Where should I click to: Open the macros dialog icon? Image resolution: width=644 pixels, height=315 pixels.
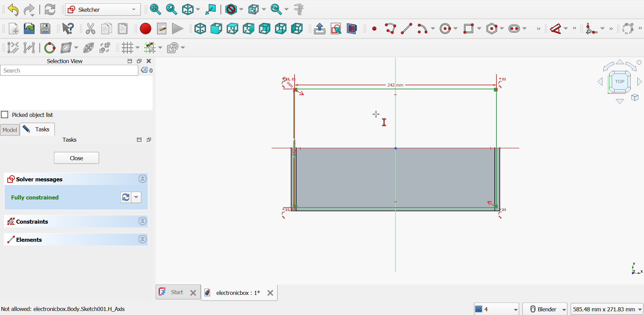point(162,29)
